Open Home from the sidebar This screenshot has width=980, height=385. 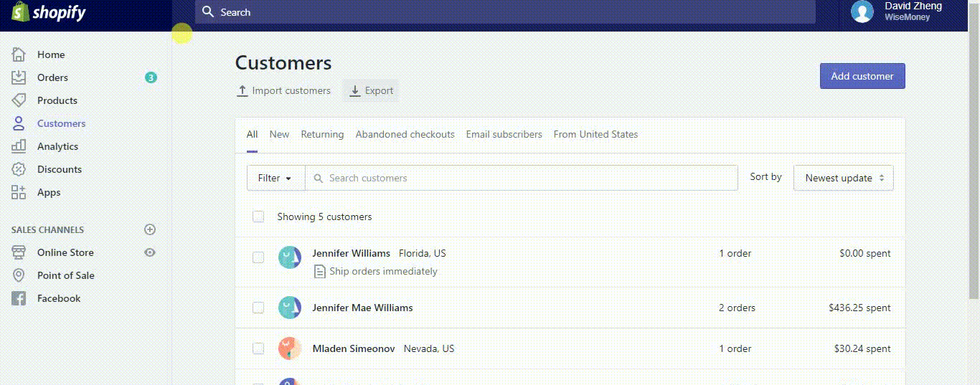click(51, 54)
